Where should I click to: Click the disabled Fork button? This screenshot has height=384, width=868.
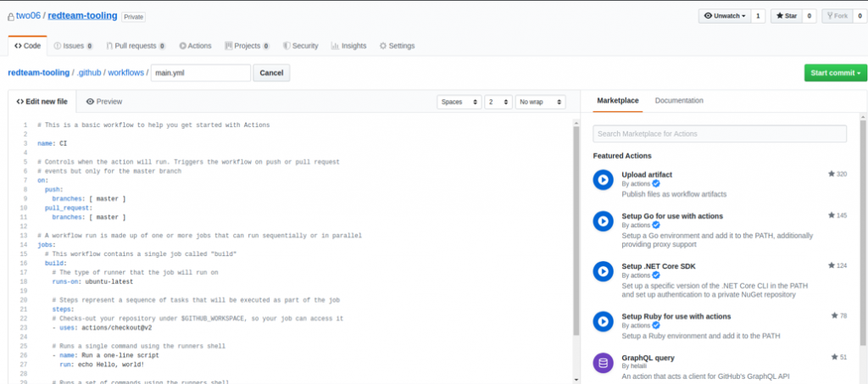coord(837,16)
